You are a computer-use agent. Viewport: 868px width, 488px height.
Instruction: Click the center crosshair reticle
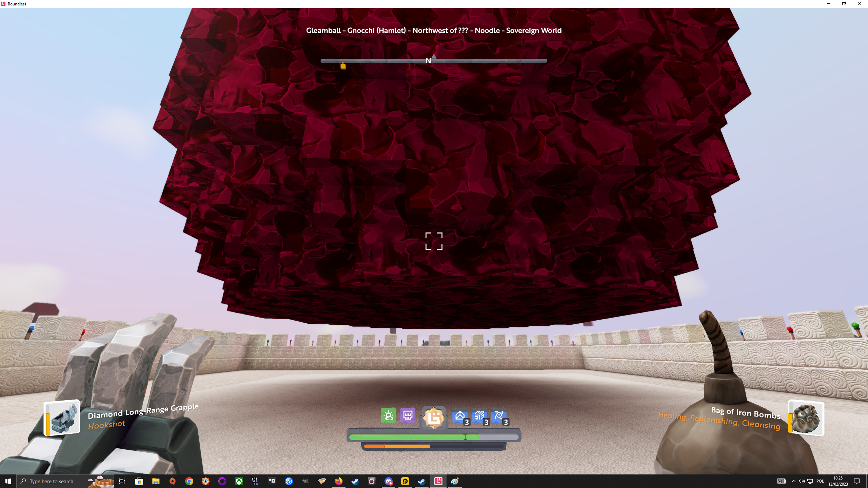click(x=434, y=241)
